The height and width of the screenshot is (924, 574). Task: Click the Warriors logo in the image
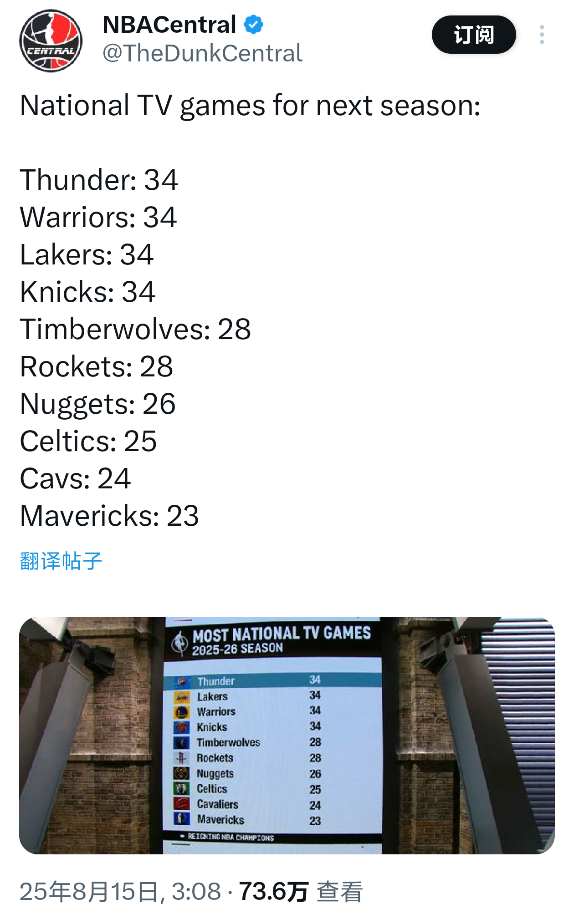[182, 712]
